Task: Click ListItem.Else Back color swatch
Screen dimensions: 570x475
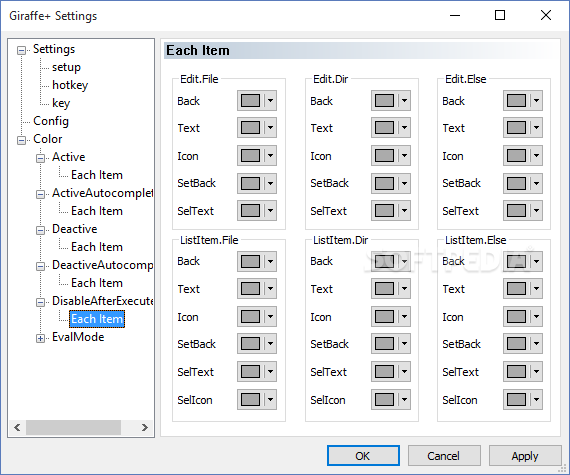Action: coord(517,261)
